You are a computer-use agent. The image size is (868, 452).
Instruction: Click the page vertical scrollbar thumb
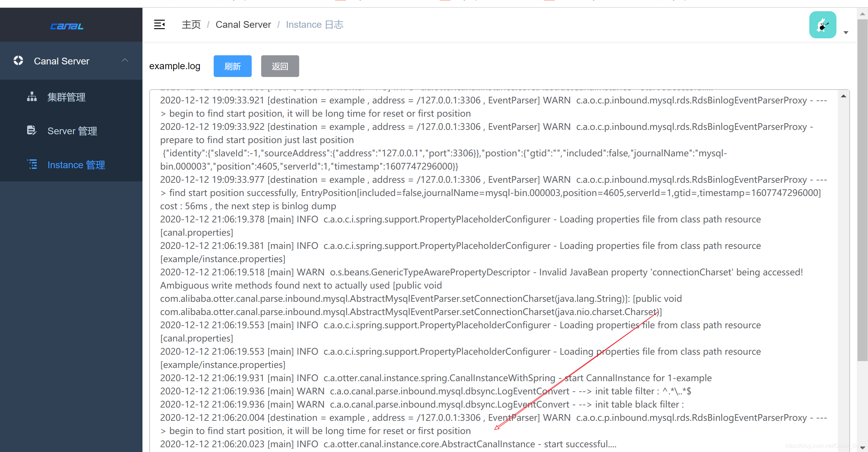click(x=863, y=190)
